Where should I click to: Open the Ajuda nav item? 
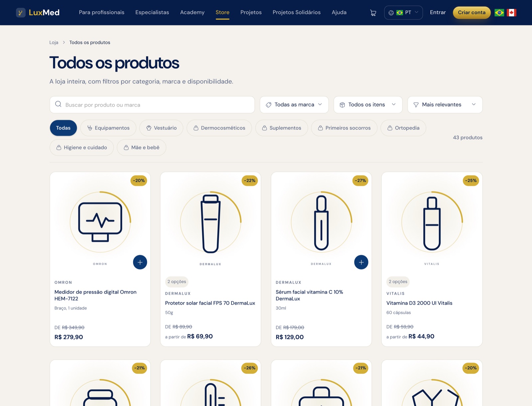(x=339, y=12)
